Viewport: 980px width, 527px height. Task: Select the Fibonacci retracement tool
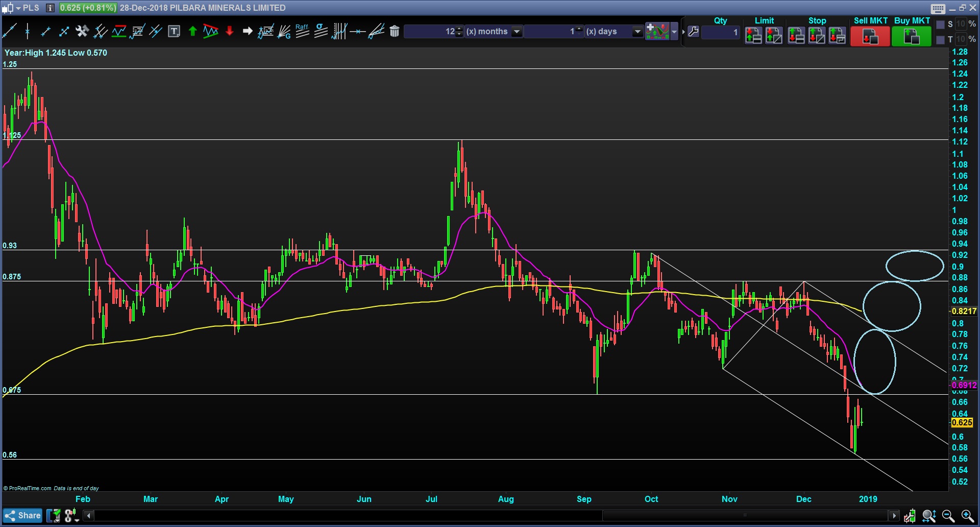coord(137,31)
